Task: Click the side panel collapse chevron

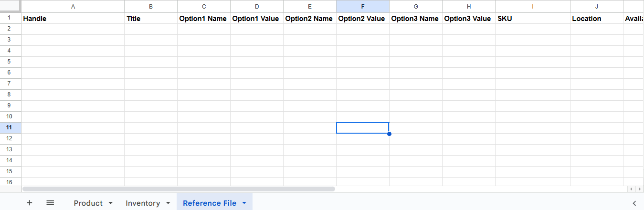Action: click(634, 203)
